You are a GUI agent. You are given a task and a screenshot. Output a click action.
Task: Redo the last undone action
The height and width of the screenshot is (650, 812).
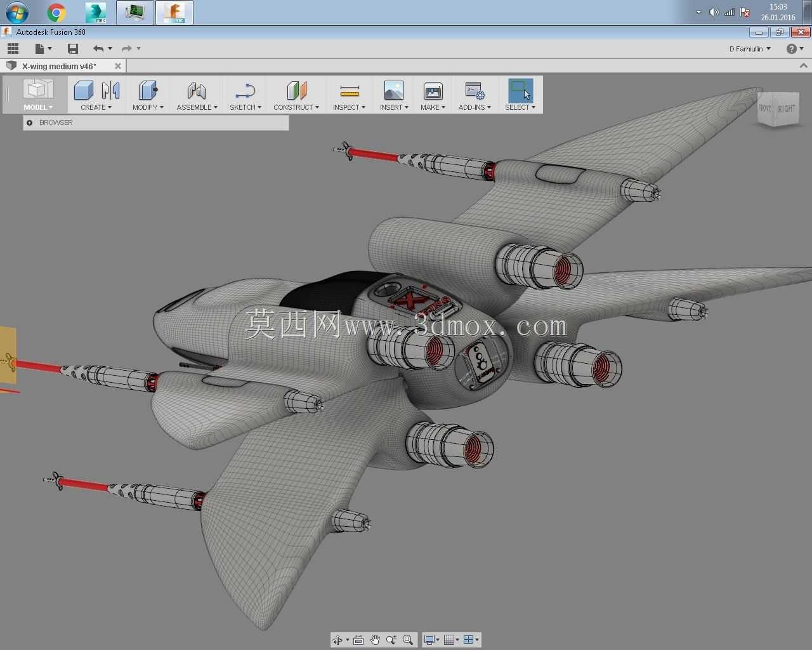(x=126, y=48)
